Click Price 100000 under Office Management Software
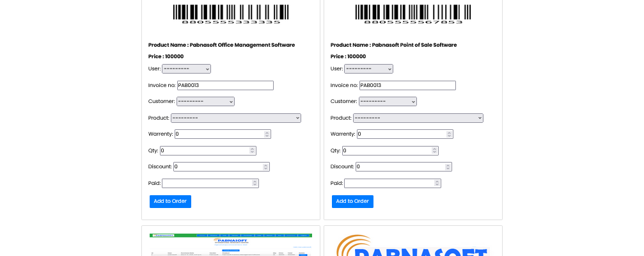Screen dimensions: 644x256 tap(166, 56)
